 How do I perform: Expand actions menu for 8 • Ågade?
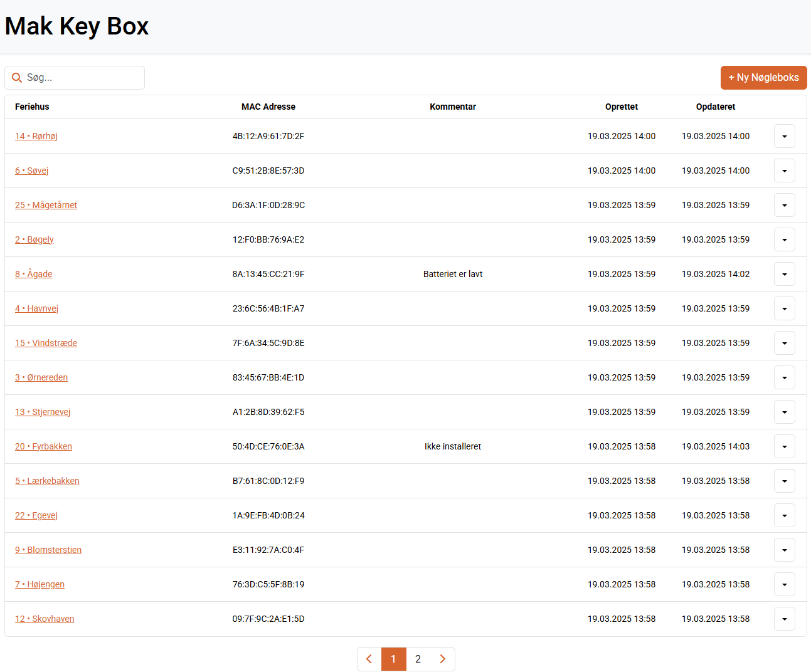pyautogui.click(x=784, y=274)
